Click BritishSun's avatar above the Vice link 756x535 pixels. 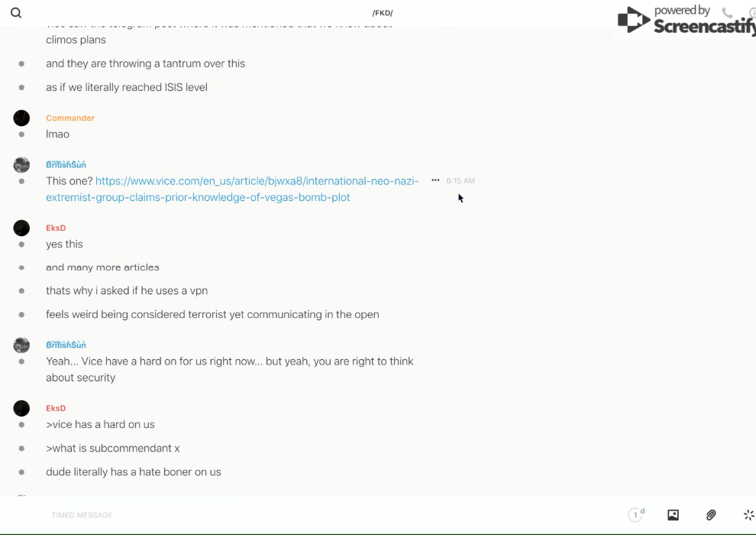coord(21,164)
